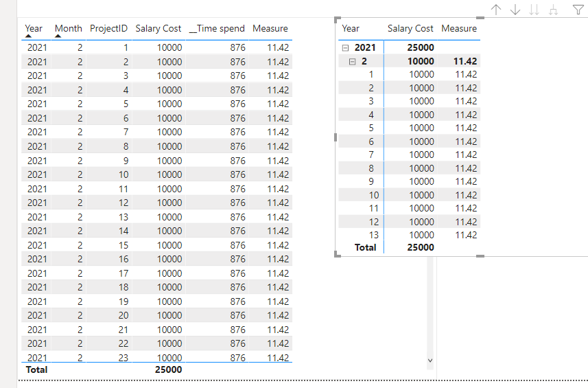Click the matrix left-edge resize handle

(336, 137)
